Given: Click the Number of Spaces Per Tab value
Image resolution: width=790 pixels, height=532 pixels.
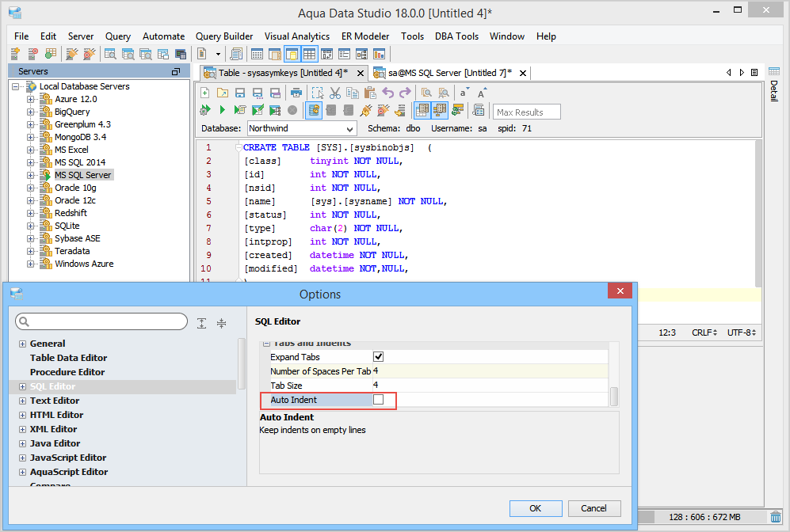Looking at the screenshot, I should 490,371.
